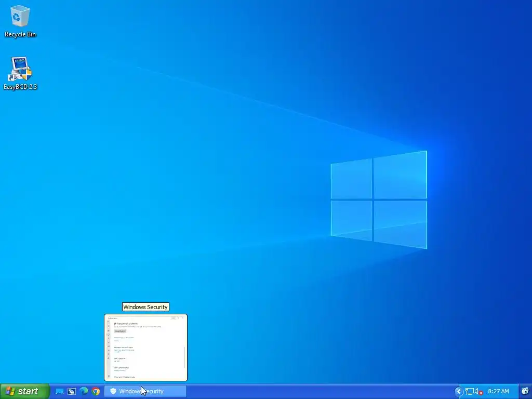Launch Google Chrome from the taskbar

pyautogui.click(x=96, y=392)
